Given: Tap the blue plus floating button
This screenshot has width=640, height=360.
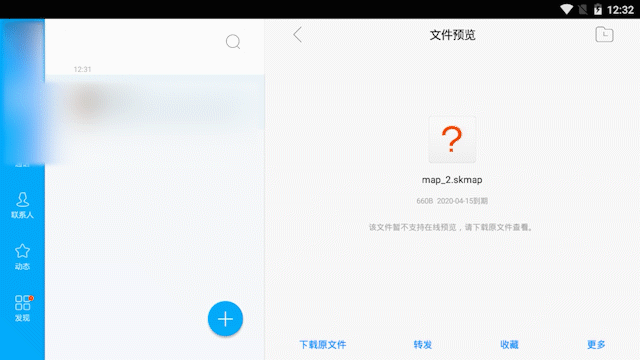Looking at the screenshot, I should (x=225, y=319).
